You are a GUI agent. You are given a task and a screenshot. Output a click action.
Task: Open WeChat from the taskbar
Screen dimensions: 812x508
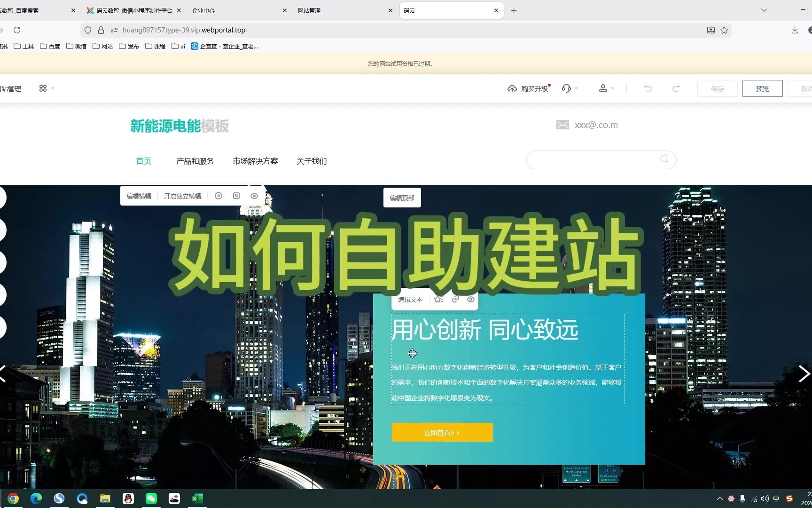[x=151, y=499]
